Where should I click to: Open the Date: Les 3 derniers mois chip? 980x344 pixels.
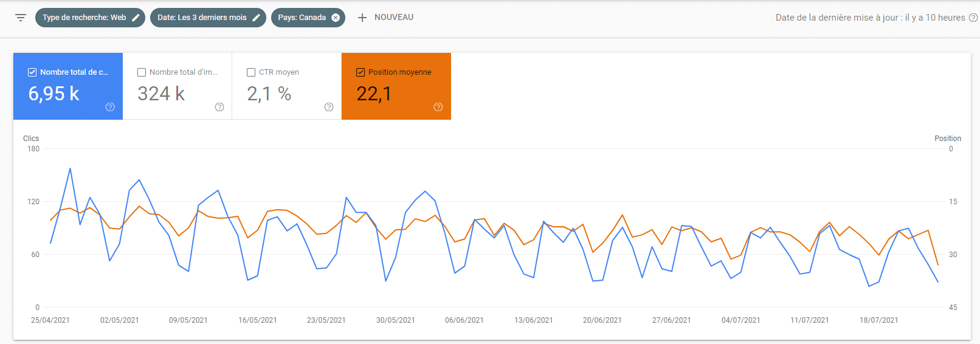202,18
